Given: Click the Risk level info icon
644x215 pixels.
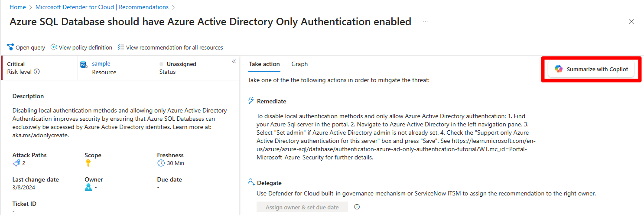Looking at the screenshot, I should coord(37,72).
